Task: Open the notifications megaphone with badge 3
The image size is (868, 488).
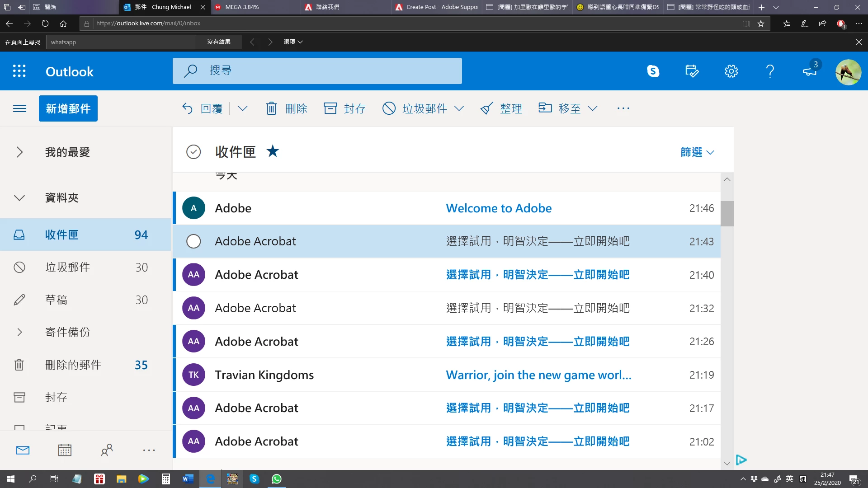Action: pyautogui.click(x=810, y=70)
